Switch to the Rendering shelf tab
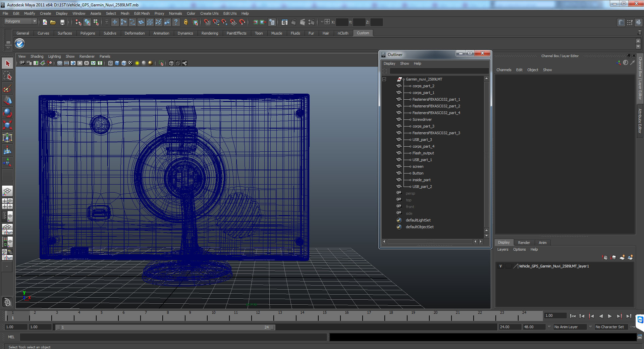 point(210,33)
